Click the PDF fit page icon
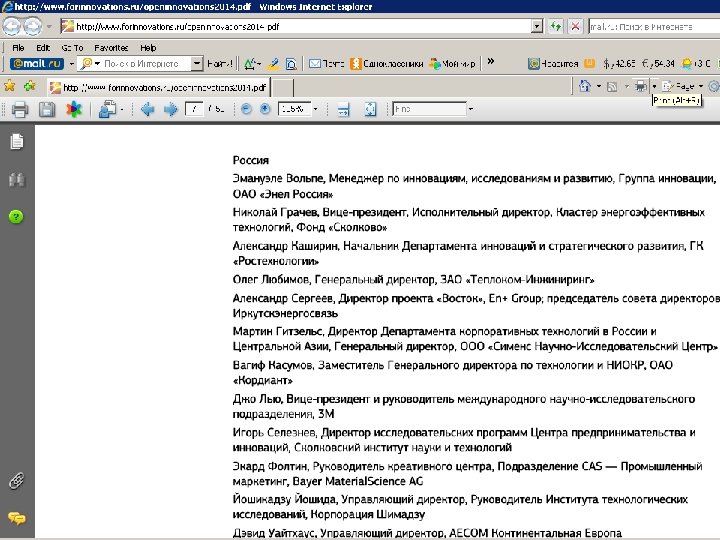 tap(370, 109)
